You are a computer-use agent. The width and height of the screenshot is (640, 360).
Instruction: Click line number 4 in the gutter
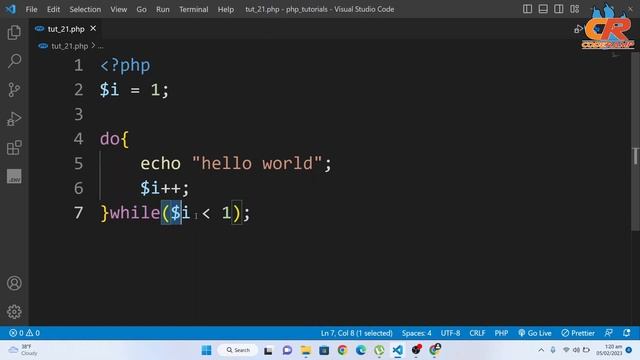coord(78,139)
